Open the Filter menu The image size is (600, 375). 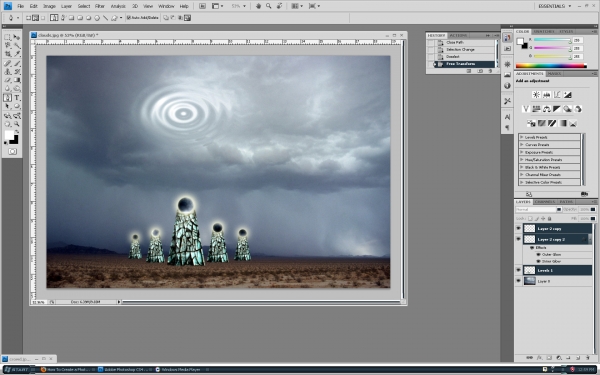pyautogui.click(x=100, y=6)
